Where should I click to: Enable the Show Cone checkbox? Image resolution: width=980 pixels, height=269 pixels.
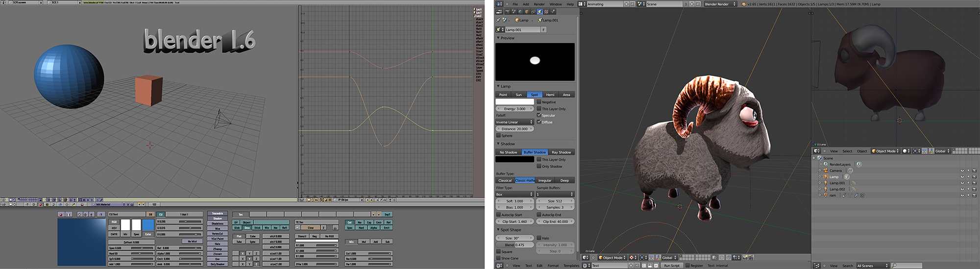498,258
